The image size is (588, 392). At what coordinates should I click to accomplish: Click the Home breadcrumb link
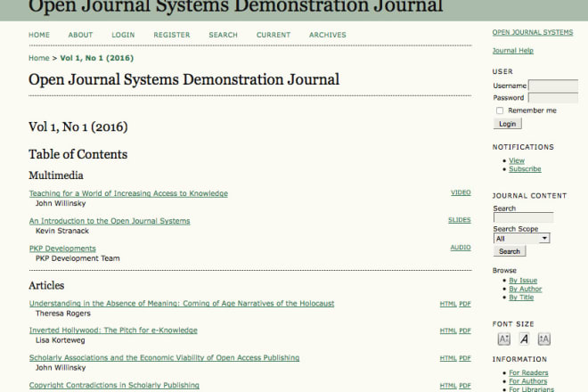(x=39, y=58)
